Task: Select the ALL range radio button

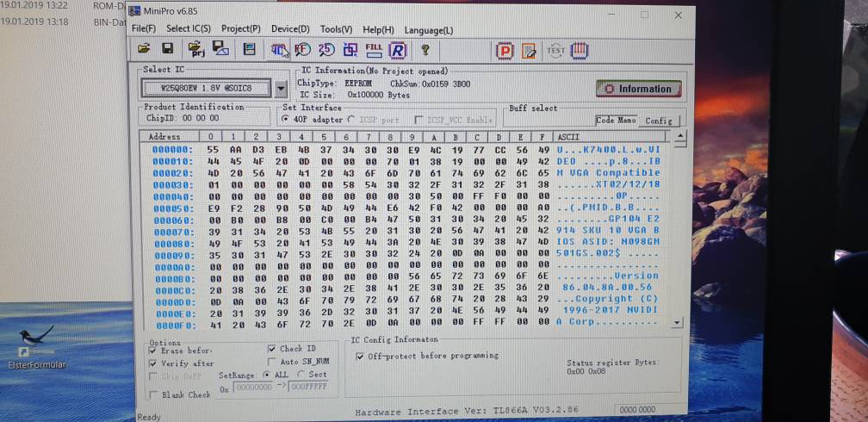Action: [x=267, y=375]
